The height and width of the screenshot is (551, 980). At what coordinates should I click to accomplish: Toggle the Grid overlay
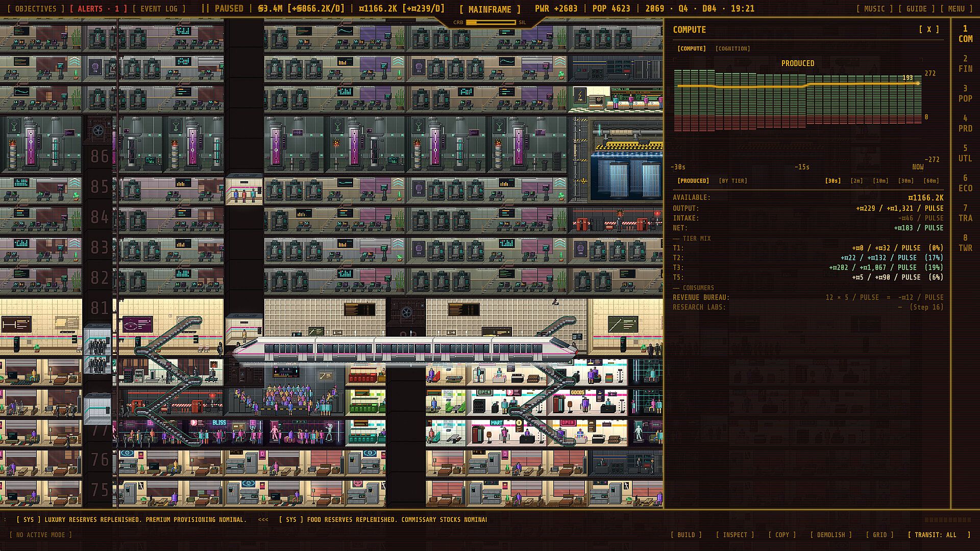[879, 535]
